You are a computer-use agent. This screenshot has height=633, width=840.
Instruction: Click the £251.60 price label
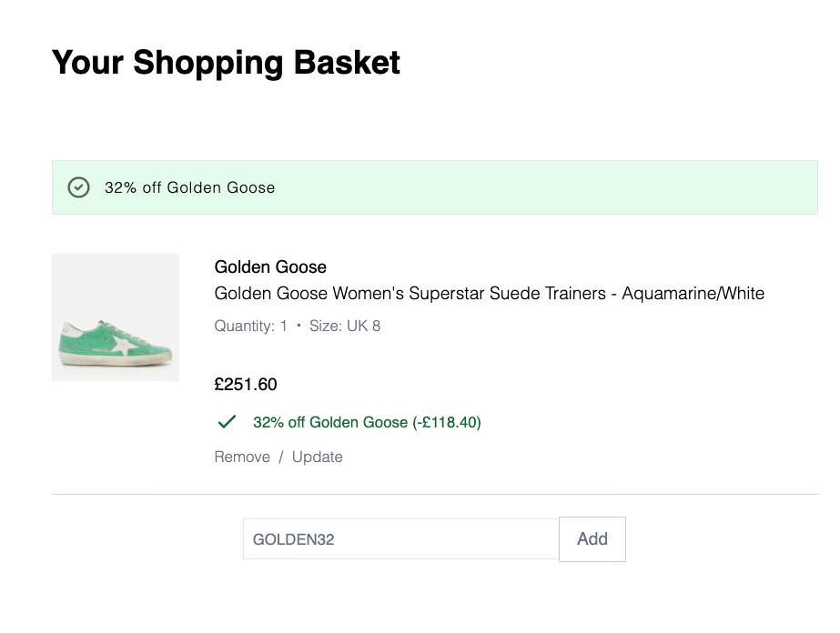point(245,384)
